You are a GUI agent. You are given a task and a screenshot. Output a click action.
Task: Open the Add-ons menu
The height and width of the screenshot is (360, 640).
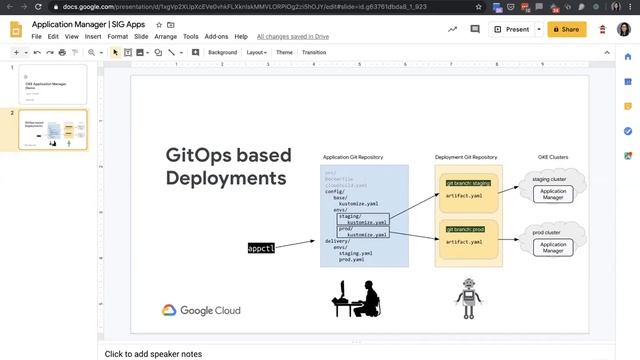coord(216,36)
